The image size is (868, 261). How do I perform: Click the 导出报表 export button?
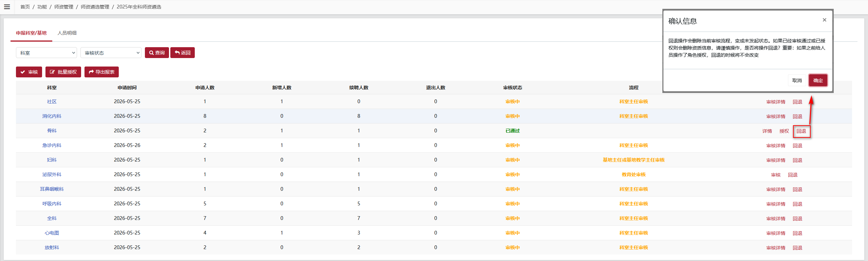tap(101, 72)
